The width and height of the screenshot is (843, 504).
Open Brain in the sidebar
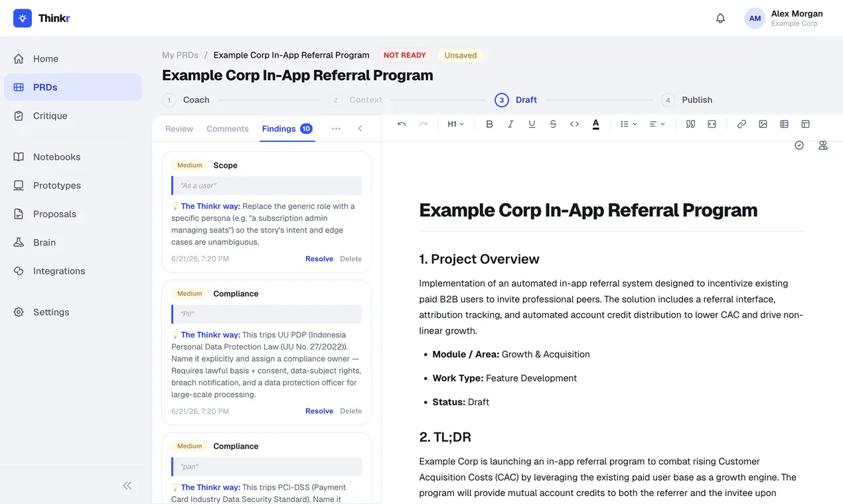[73, 242]
